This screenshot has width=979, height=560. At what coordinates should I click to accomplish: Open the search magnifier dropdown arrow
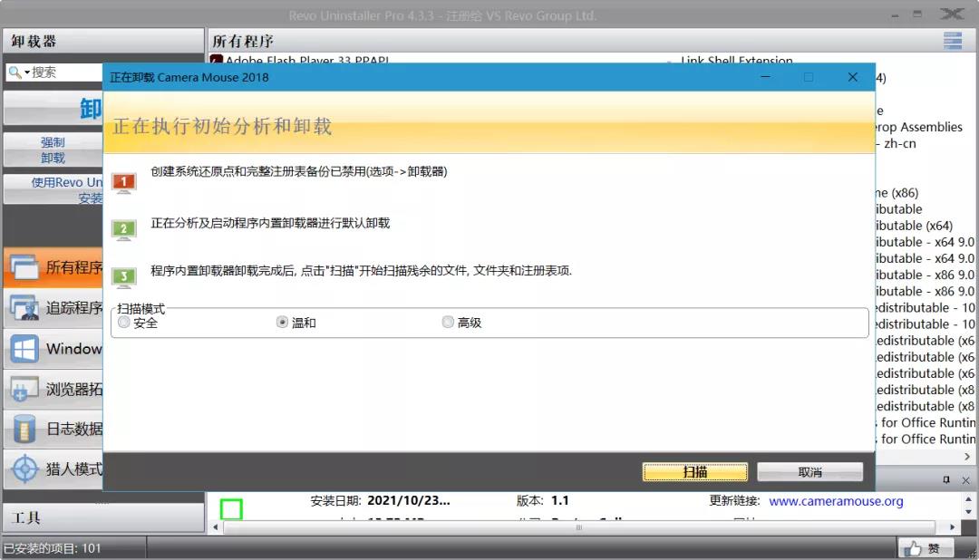(27, 73)
